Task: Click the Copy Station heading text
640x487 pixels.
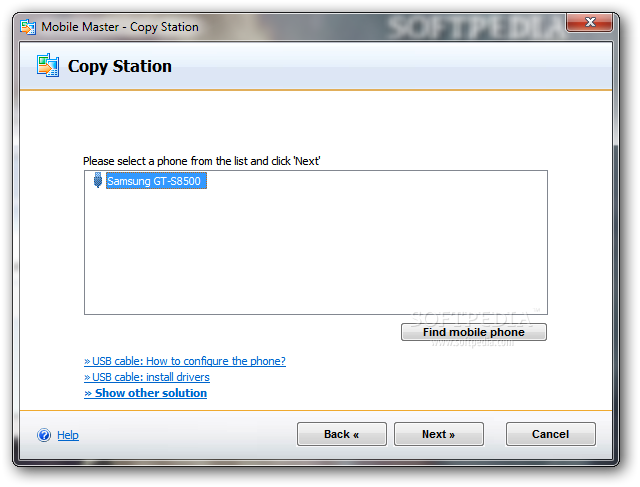Action: tap(120, 66)
